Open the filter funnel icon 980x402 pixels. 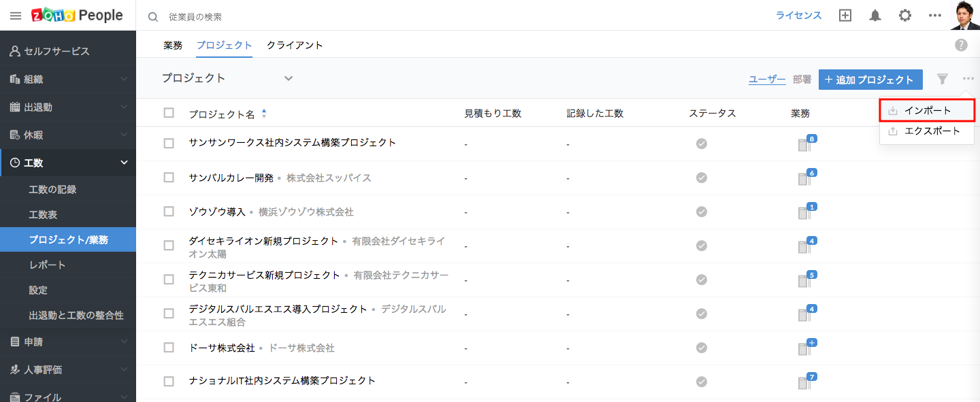coord(943,79)
